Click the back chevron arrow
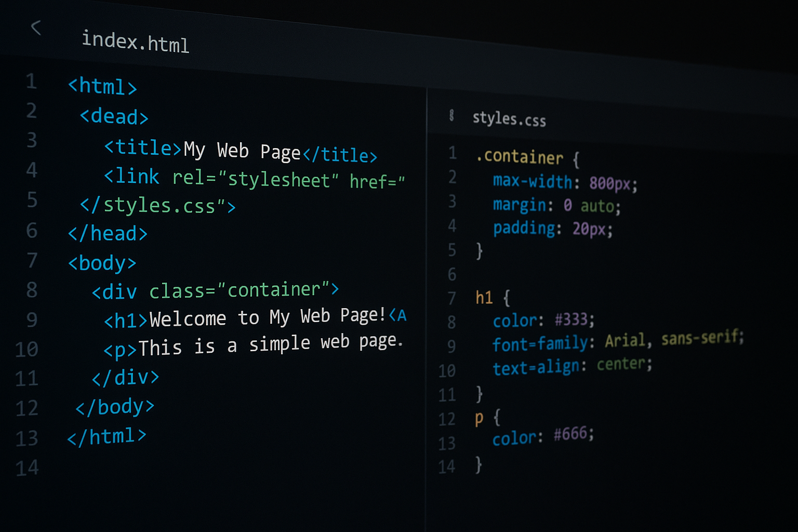Screen dimensions: 798x532 pyautogui.click(x=36, y=28)
